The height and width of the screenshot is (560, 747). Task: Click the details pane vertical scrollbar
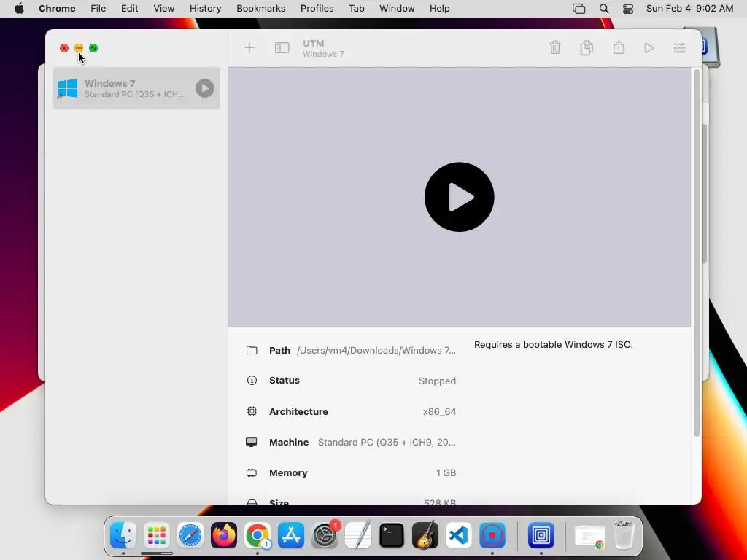(x=697, y=252)
